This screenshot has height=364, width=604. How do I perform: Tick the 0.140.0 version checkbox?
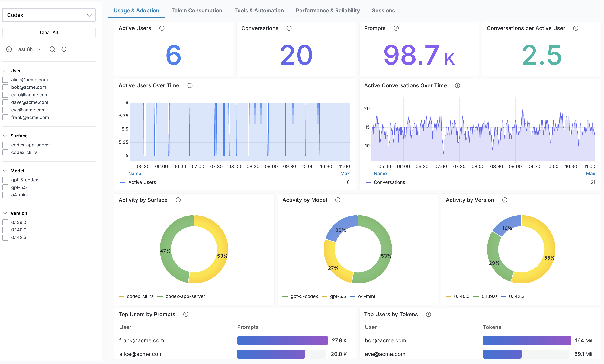5,230
